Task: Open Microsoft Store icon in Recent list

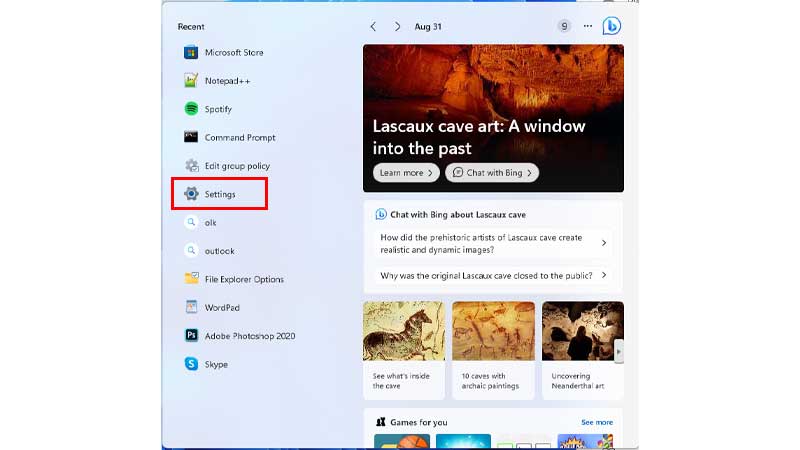Action: click(x=191, y=52)
